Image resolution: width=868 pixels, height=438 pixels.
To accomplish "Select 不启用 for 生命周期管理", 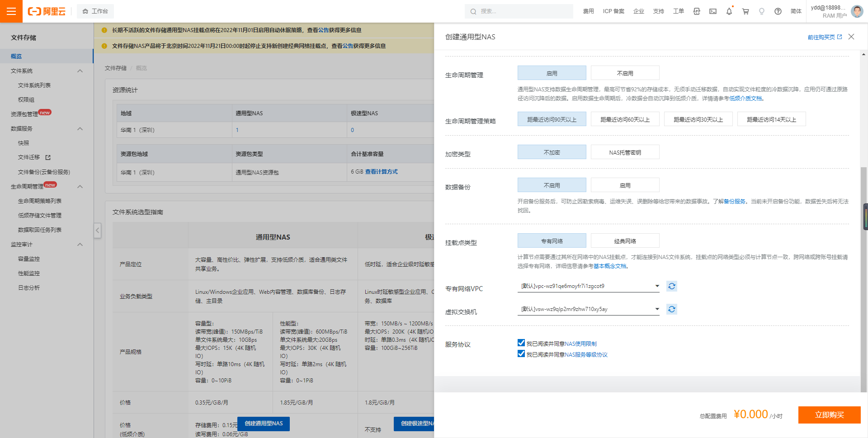I will 625,73.
